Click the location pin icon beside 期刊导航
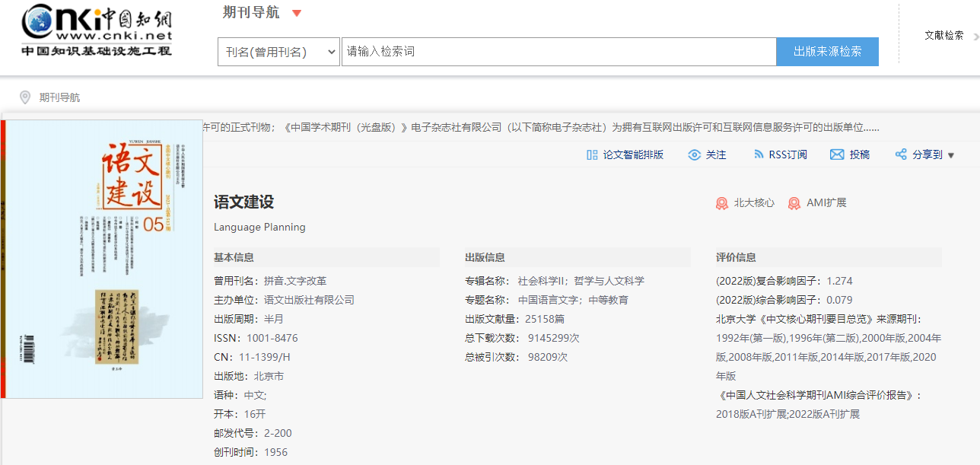Viewport: 980px width, 465px height. [25, 97]
